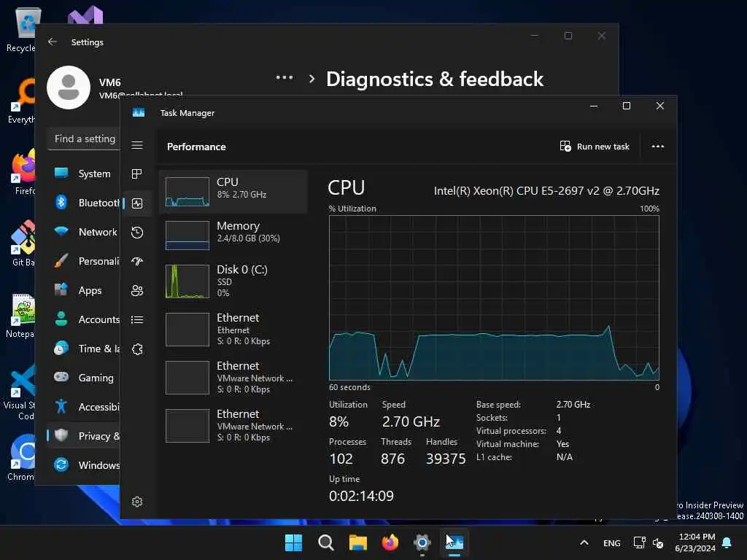Click VM6 user profile avatar
Screen dimensions: 747x560
point(69,87)
